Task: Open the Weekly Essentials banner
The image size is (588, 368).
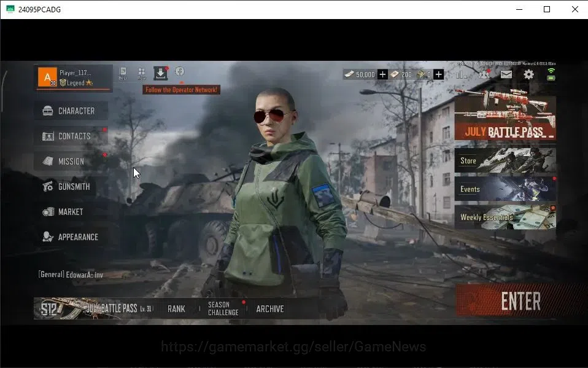Action: 505,217
